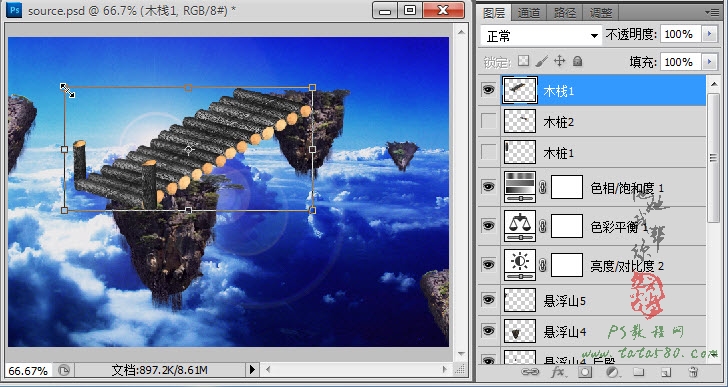Select the layer mask of 色相/饱和度 1
Viewport: 728px width, 387px height.
(567, 187)
